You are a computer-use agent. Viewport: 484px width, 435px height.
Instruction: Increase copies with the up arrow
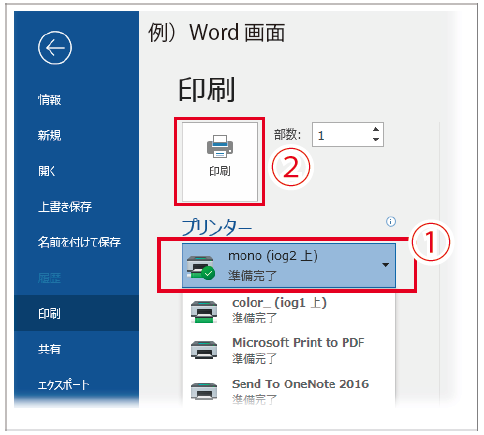(x=376, y=129)
